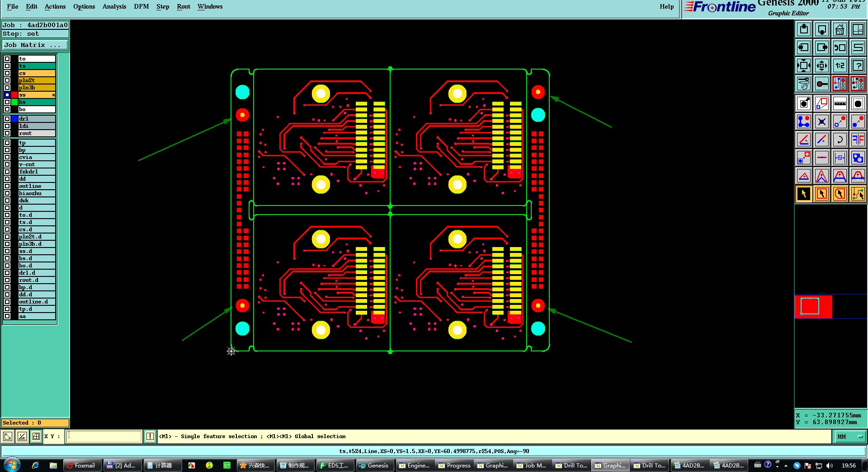Toggle the 'pln2t' layer checkbox
The width and height of the screenshot is (868, 472).
[x=7, y=80]
